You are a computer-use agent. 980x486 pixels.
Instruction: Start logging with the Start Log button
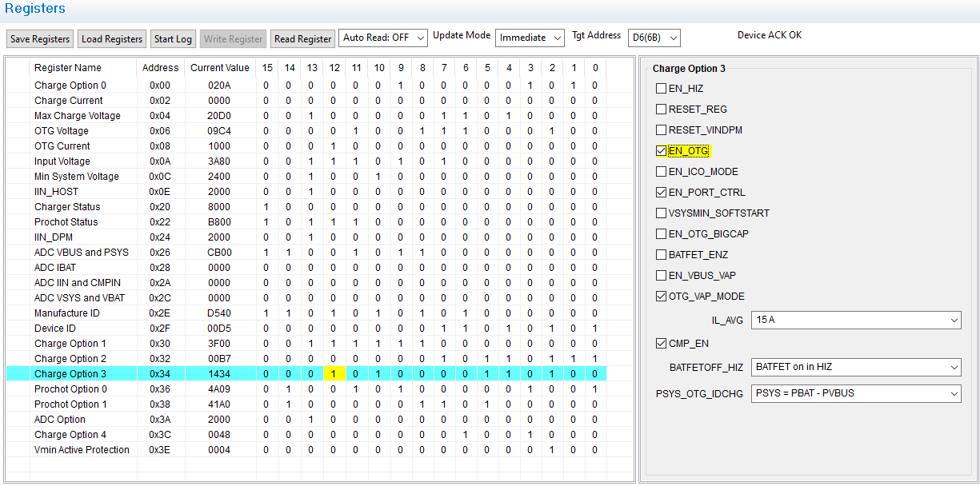click(172, 38)
